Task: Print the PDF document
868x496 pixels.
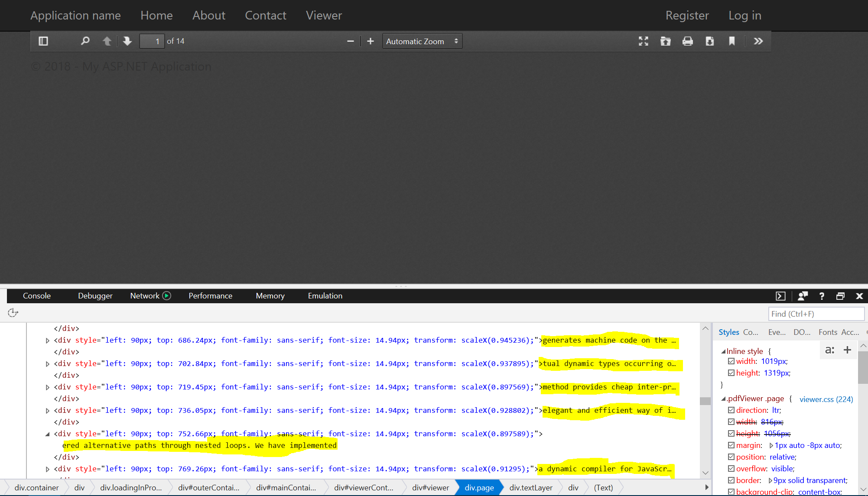Action: tap(688, 41)
